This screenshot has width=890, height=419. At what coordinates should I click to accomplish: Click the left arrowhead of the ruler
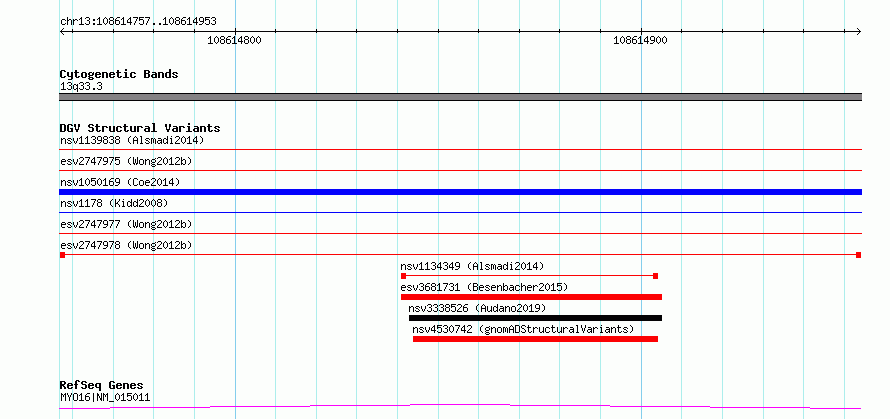coord(63,31)
